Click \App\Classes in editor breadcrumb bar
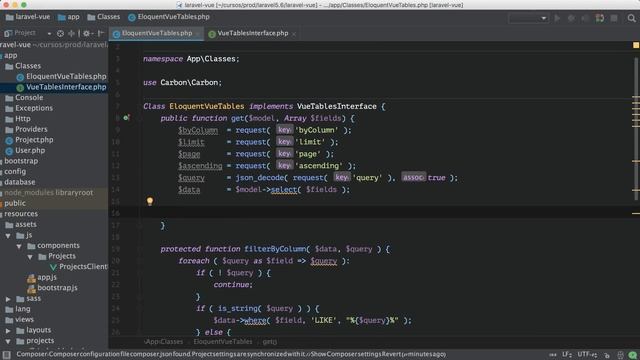640x360 pixels. pyautogui.click(x=164, y=342)
